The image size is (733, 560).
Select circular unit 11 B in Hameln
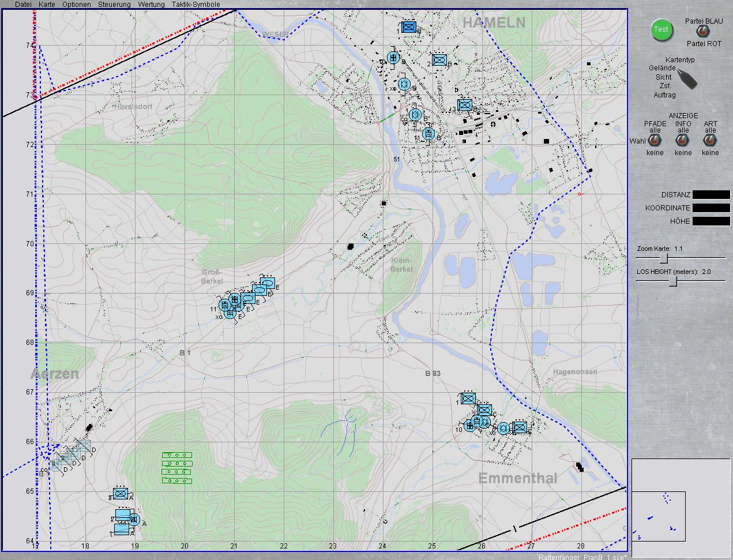[x=428, y=134]
